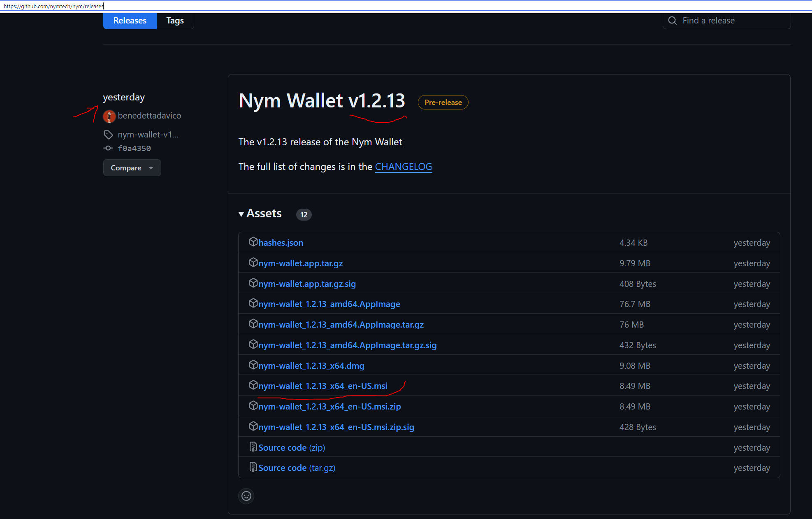Collapse the Assets section triangle
Image resolution: width=812 pixels, height=519 pixels.
(241, 214)
